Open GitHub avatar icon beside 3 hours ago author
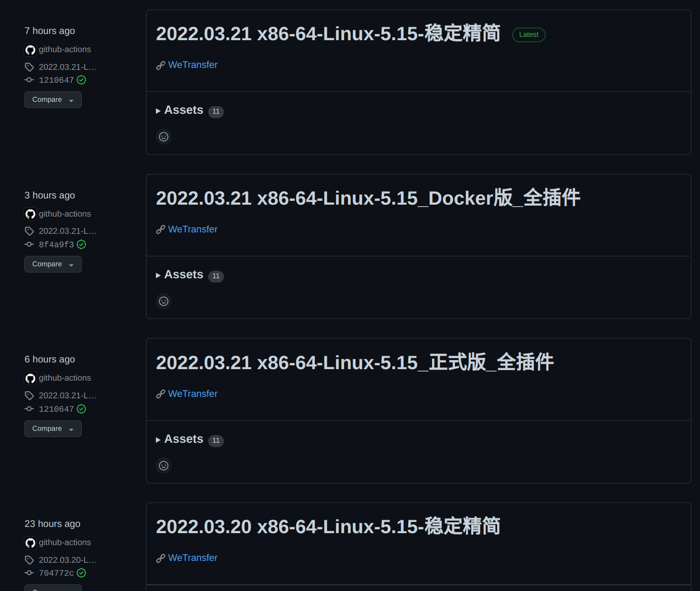 30,214
